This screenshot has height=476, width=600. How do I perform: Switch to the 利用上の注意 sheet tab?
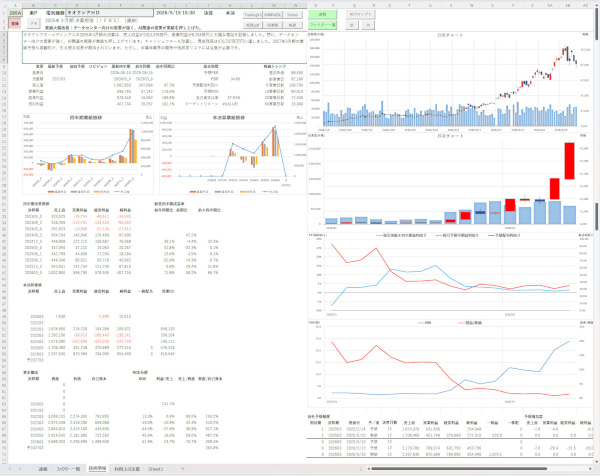(x=127, y=469)
